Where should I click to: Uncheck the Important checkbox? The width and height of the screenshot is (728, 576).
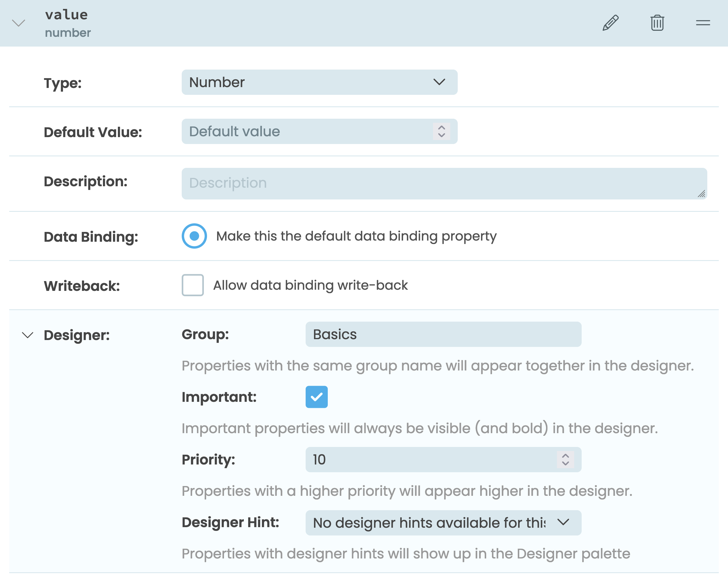317,397
